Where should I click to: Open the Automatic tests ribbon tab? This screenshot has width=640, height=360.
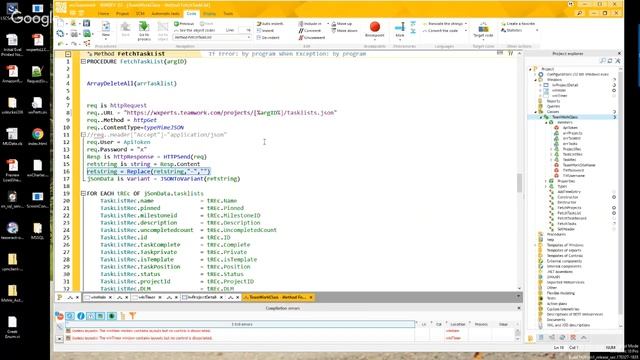(x=165, y=14)
